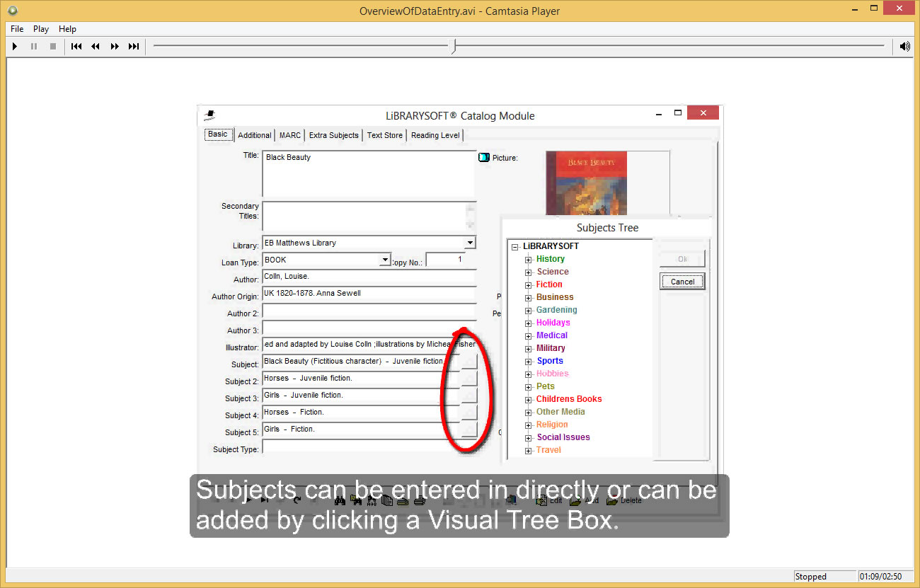920x588 pixels.
Task: Mute audio with the speaker icon
Action: click(904, 47)
